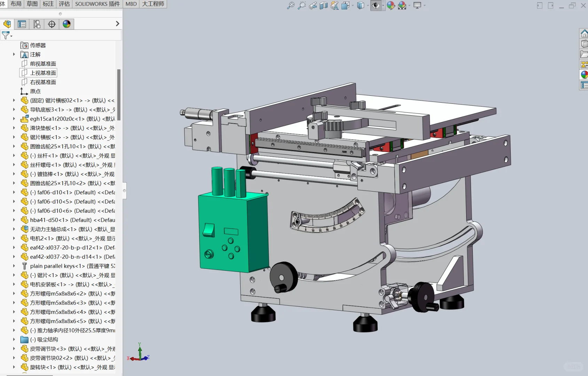Open the Display Style dropdown arrow

pyautogui.click(x=368, y=6)
